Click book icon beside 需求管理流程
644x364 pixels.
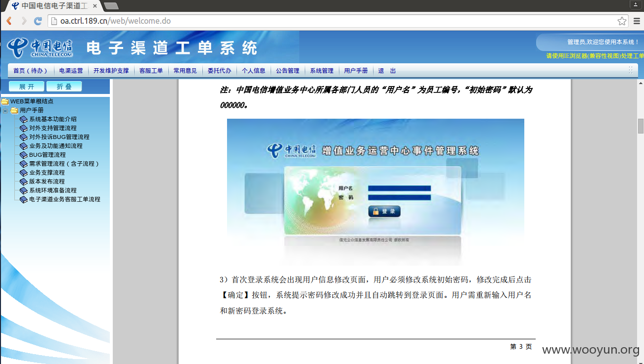pos(24,164)
